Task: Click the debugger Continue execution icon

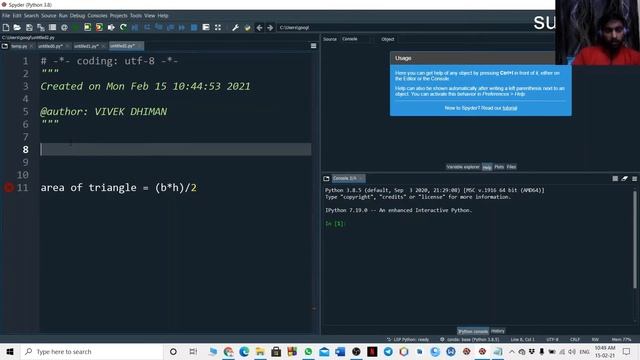Action: (x=182, y=27)
